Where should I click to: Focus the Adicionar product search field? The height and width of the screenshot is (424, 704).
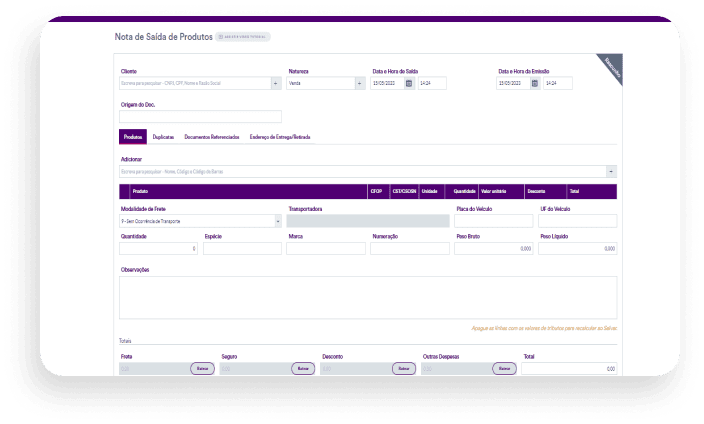362,172
